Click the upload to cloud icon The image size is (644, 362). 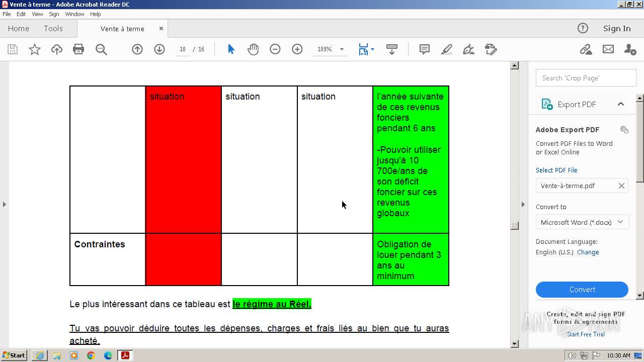tap(57, 49)
